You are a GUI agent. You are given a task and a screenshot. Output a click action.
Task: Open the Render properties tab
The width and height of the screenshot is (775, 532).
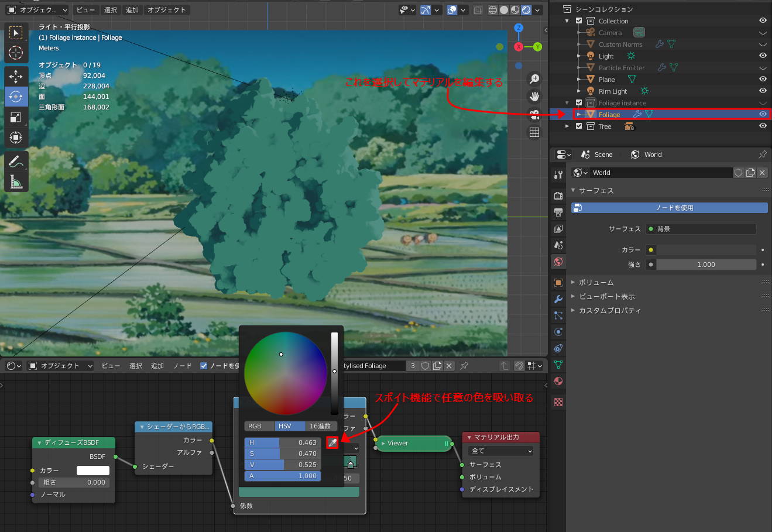pyautogui.click(x=558, y=195)
